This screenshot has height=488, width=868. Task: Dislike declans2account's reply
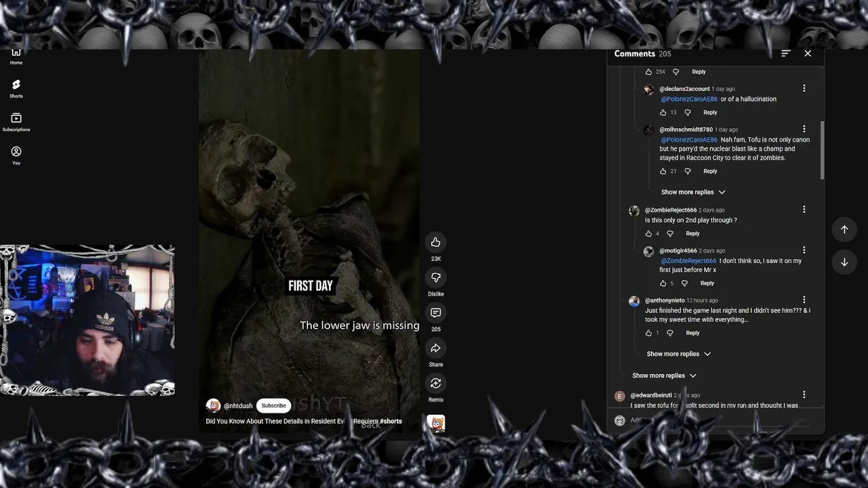click(x=687, y=113)
